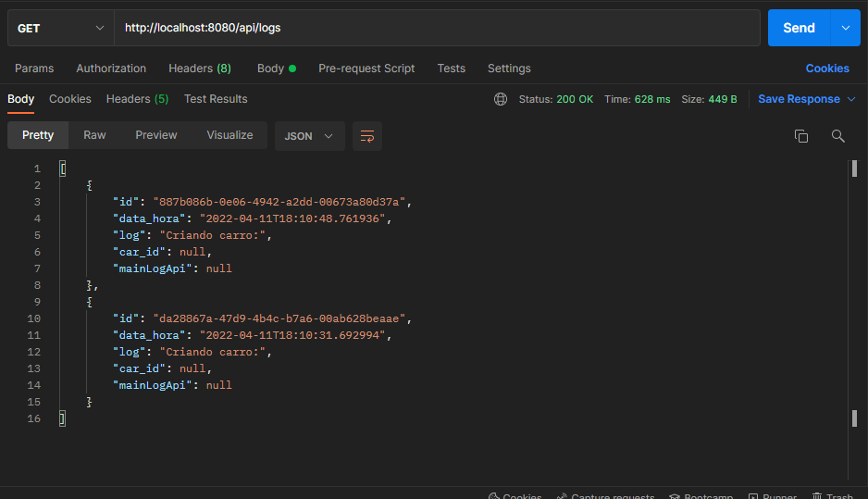868x499 pixels.
Task: Click the status text 200 OK
Action: [575, 99]
